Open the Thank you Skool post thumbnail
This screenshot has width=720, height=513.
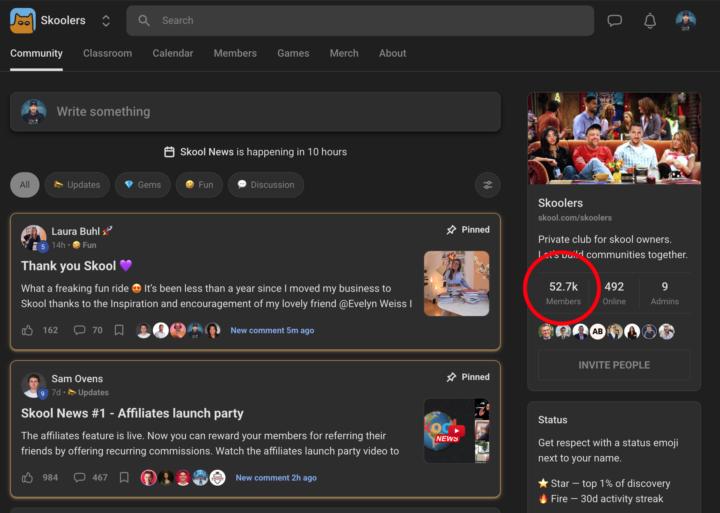pos(456,283)
